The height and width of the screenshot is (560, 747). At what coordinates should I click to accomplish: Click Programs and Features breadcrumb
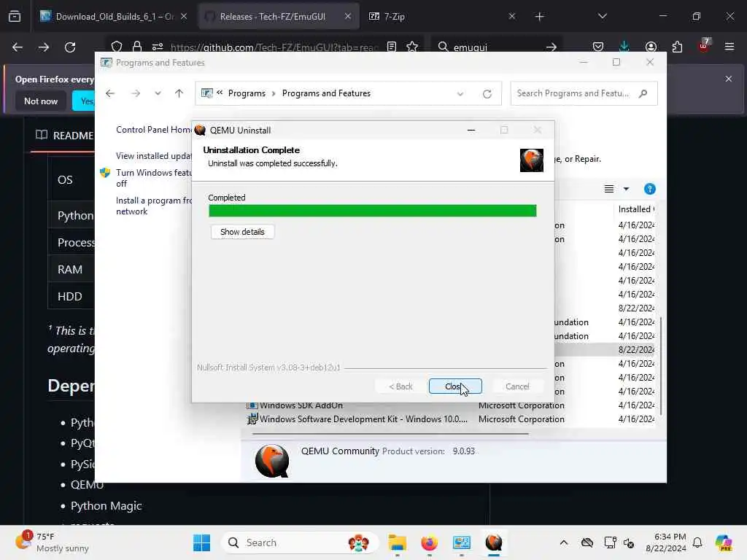(x=326, y=93)
